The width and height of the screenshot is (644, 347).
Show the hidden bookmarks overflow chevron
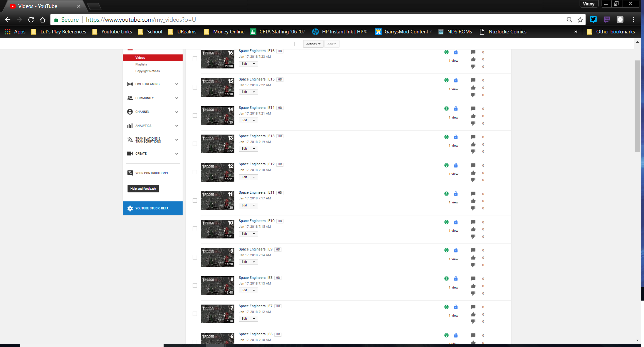point(576,32)
